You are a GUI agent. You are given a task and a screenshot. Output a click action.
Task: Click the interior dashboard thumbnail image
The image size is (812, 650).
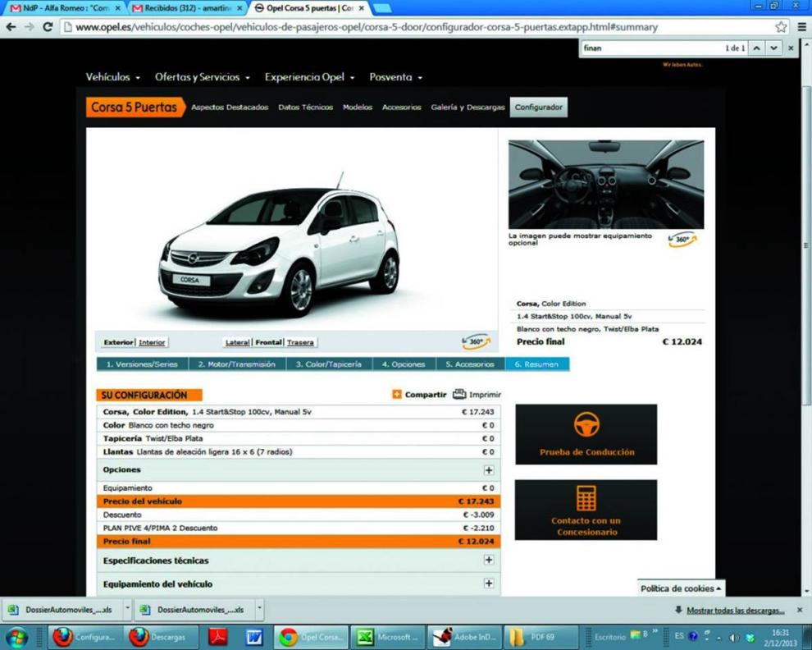click(x=606, y=184)
